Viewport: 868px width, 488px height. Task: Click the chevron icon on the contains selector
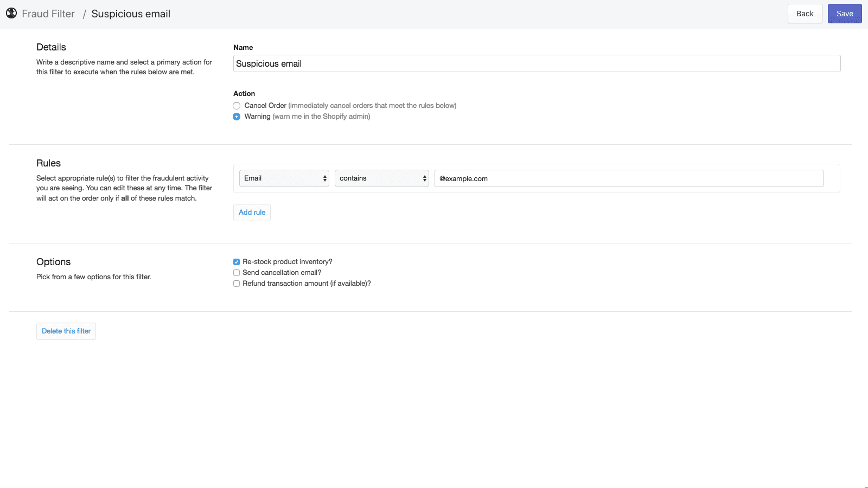[x=424, y=178]
